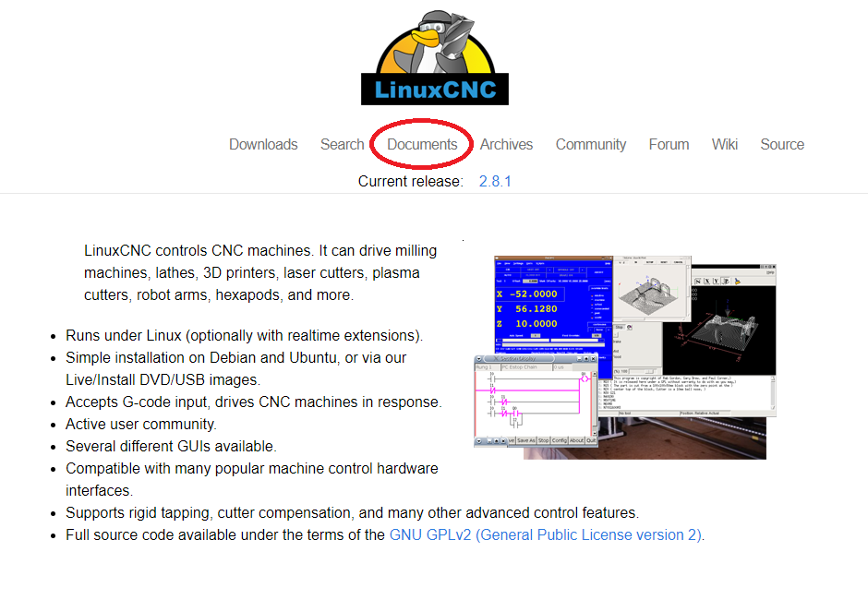Click the 'Current release:' label text

tap(410, 182)
